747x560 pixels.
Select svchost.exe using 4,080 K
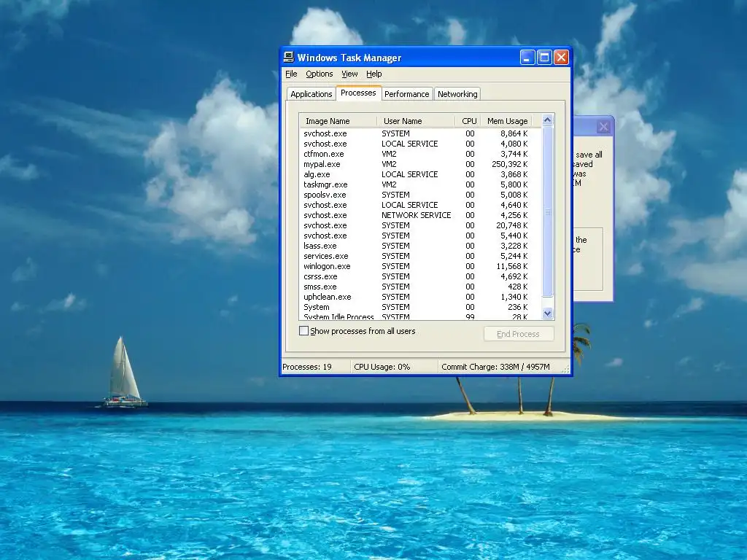[x=421, y=144]
